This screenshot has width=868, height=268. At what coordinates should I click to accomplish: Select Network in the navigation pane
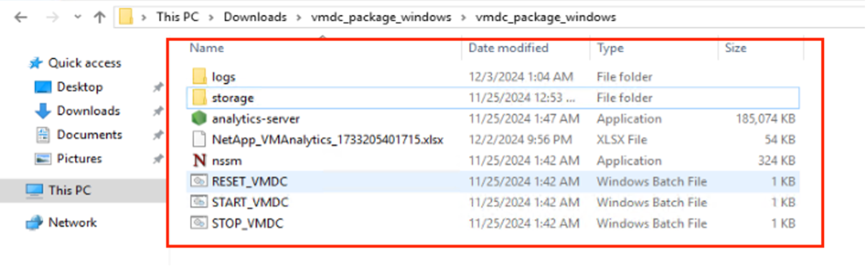72,222
